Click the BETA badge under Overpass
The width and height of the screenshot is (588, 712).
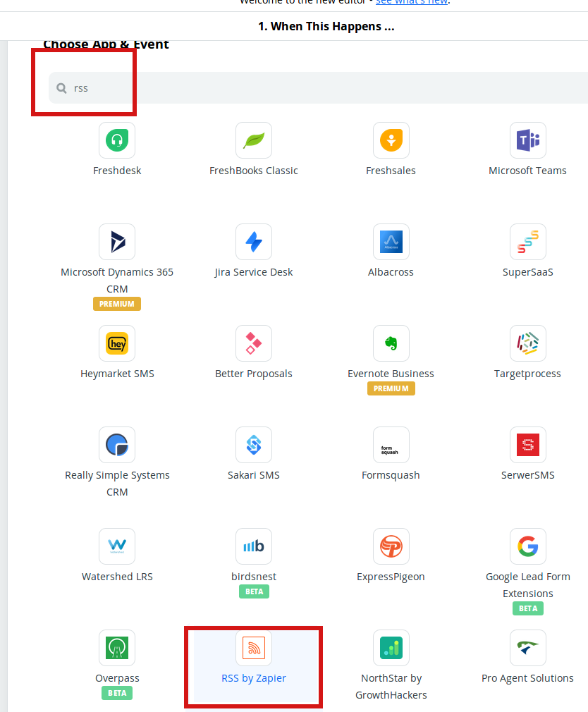point(117,693)
